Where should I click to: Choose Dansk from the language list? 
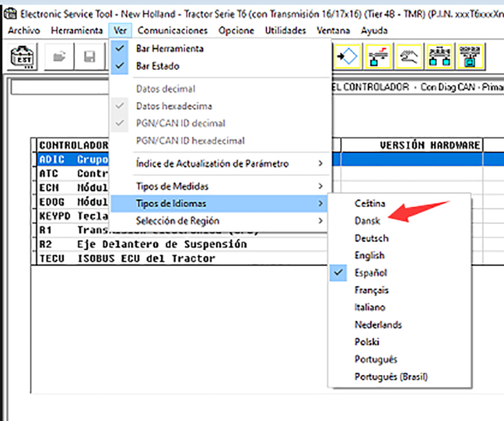pos(399,221)
